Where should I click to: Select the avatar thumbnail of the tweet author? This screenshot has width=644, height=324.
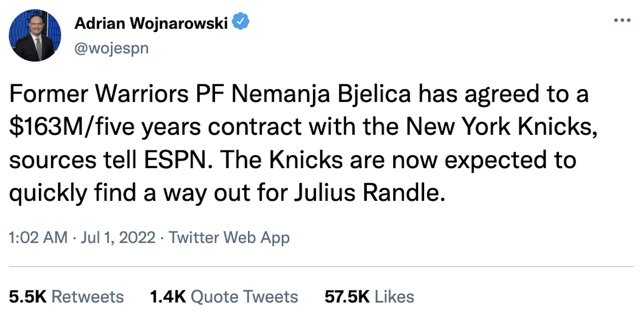[35, 35]
